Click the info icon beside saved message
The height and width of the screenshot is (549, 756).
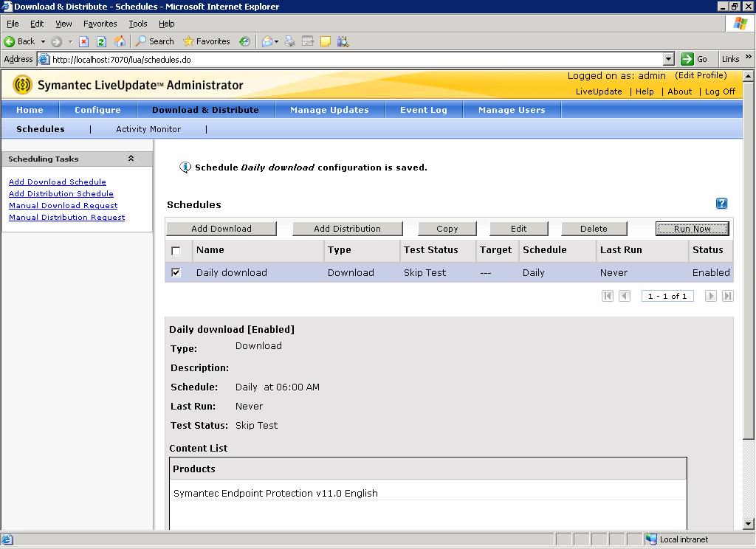pyautogui.click(x=185, y=168)
